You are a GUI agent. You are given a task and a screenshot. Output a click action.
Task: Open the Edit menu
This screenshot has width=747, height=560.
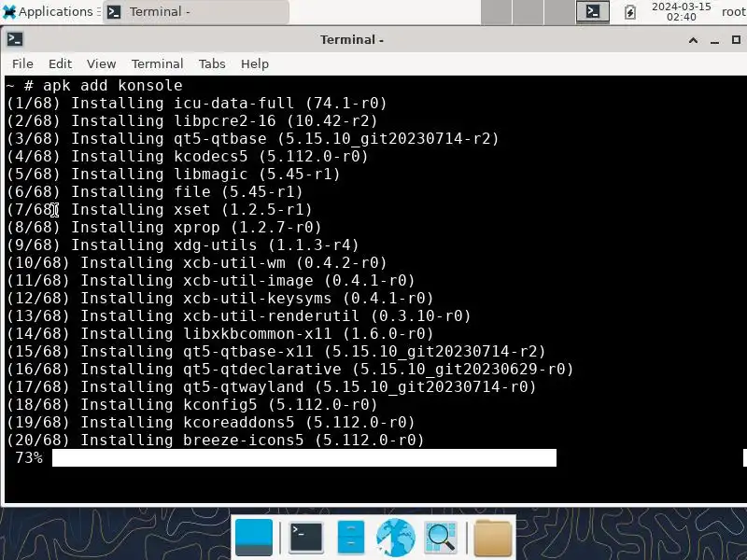coord(60,63)
